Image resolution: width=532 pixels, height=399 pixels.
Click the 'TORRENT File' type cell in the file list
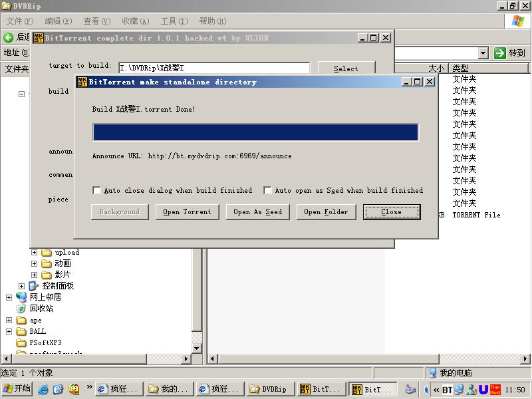coord(476,215)
